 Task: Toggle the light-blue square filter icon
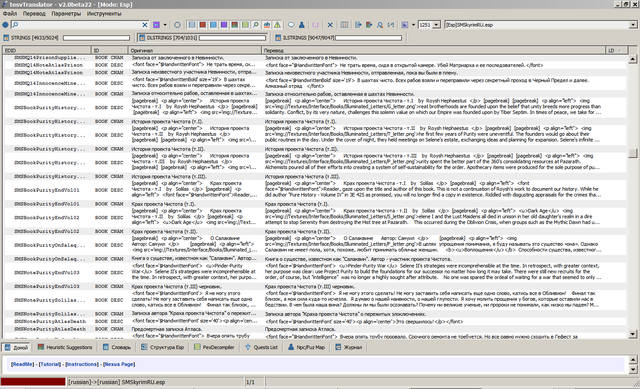(192, 25)
